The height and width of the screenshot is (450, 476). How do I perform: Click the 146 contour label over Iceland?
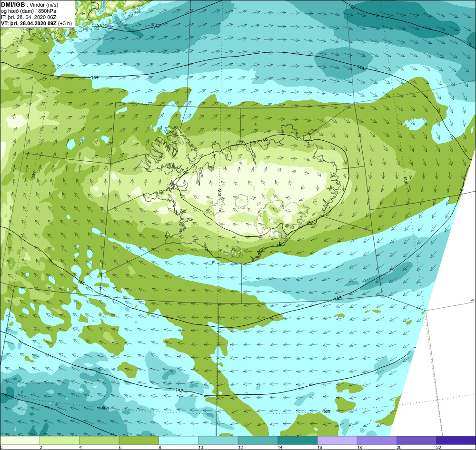point(264,140)
